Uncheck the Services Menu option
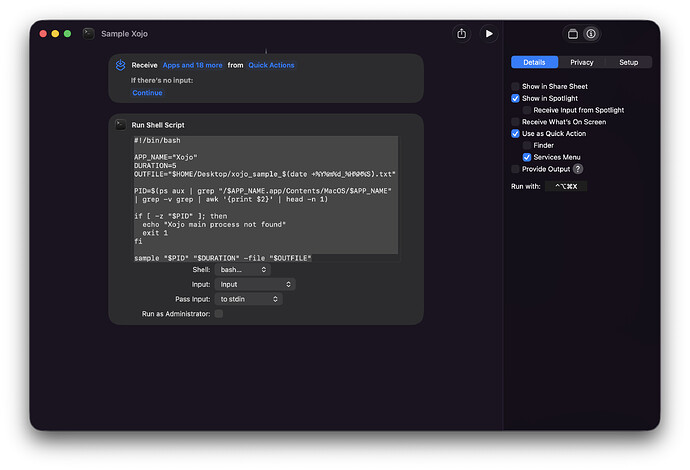690x470 pixels. pyautogui.click(x=527, y=157)
